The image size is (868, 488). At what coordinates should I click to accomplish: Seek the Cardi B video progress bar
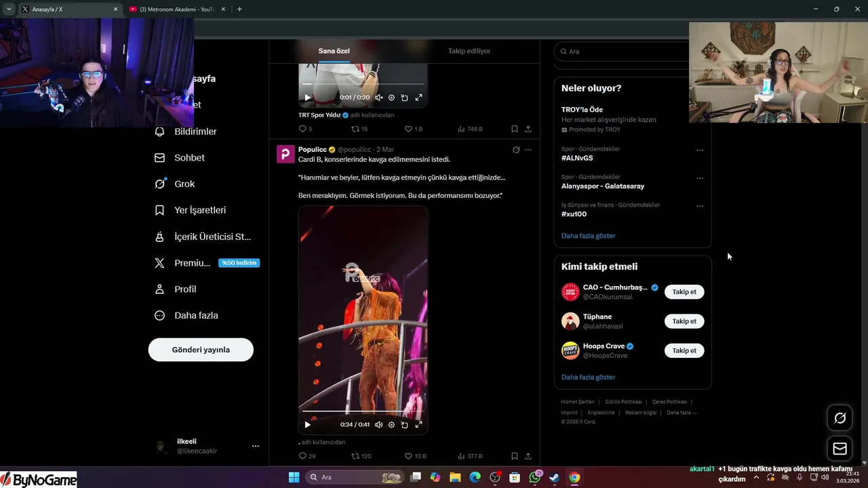(363, 411)
